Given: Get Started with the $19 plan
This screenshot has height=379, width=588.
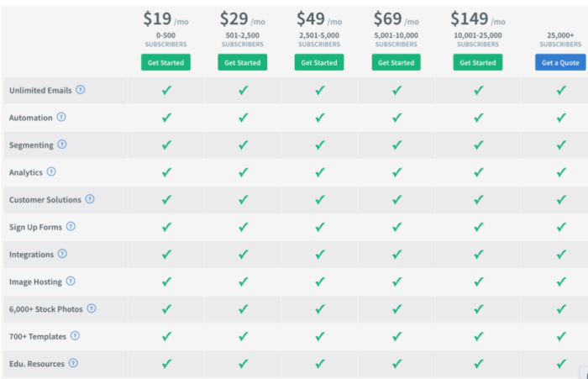Looking at the screenshot, I should (x=165, y=62).
